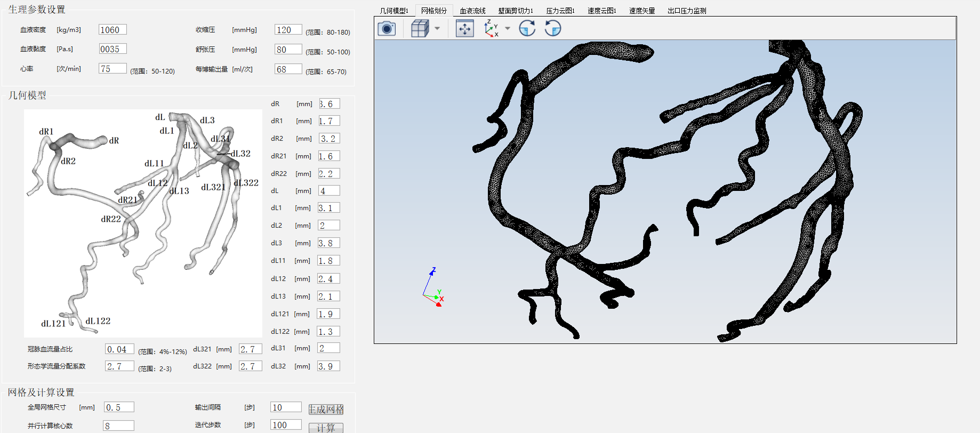Click the 计算 button
The image size is (980, 433).
click(326, 428)
